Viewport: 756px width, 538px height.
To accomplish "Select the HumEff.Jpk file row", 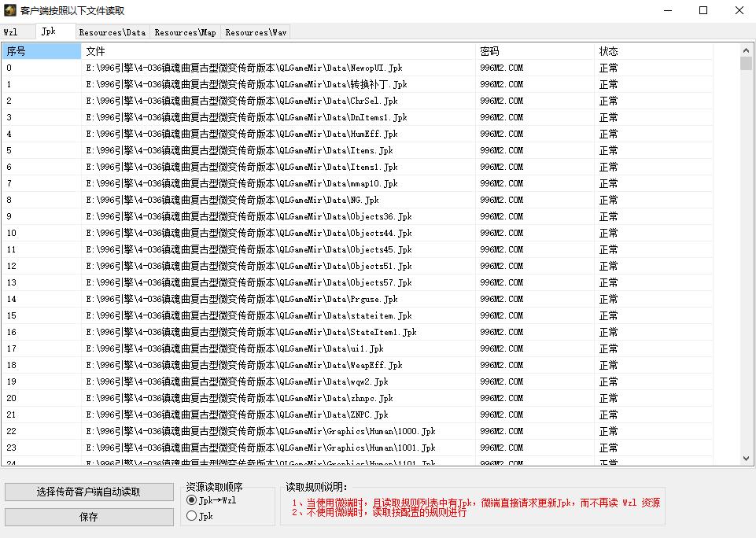I will tap(357, 134).
